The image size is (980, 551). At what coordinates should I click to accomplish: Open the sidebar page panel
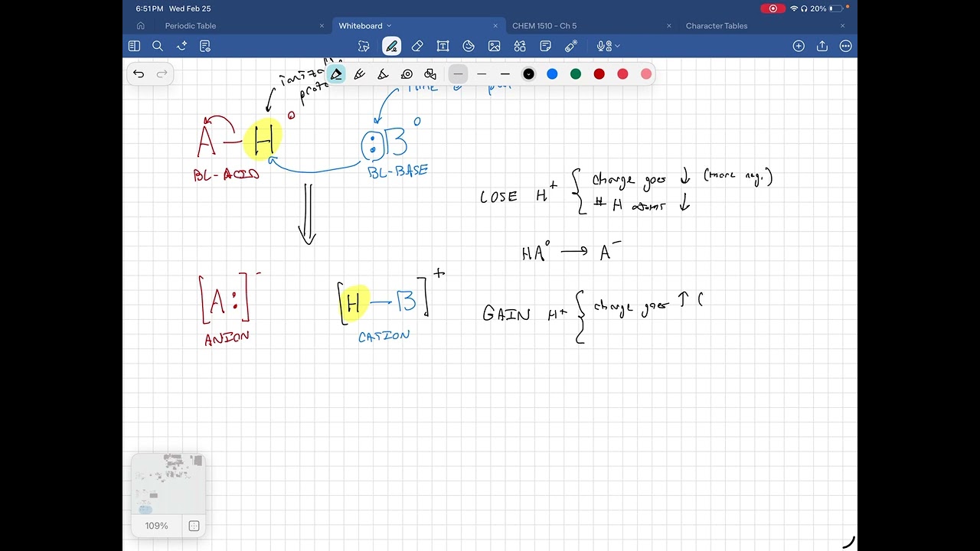click(x=134, y=46)
